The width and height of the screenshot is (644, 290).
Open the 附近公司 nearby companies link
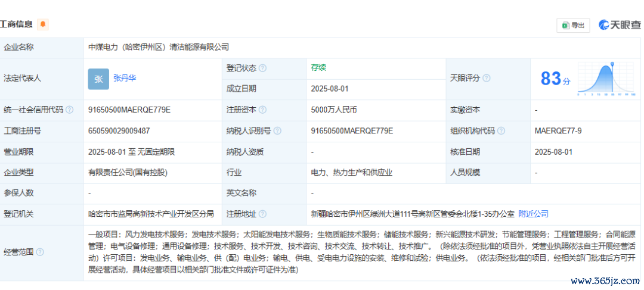coord(534,214)
